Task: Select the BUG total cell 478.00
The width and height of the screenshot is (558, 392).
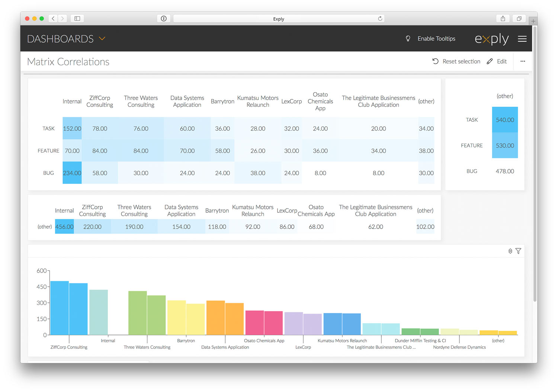Action: pos(505,171)
